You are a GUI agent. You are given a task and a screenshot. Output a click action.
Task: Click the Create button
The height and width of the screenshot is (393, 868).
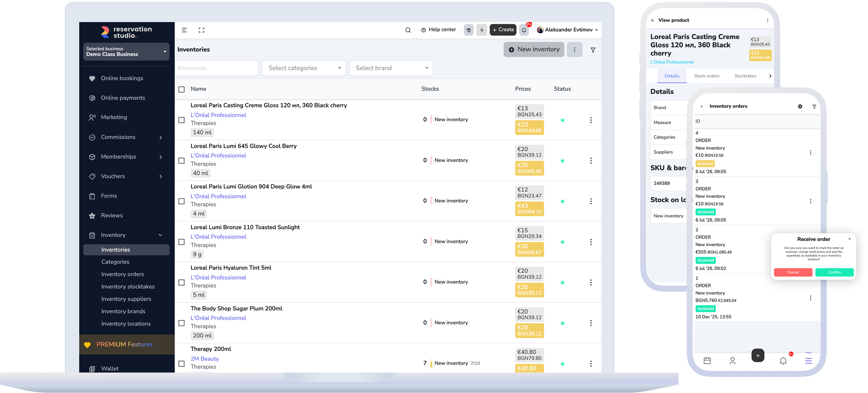[503, 30]
